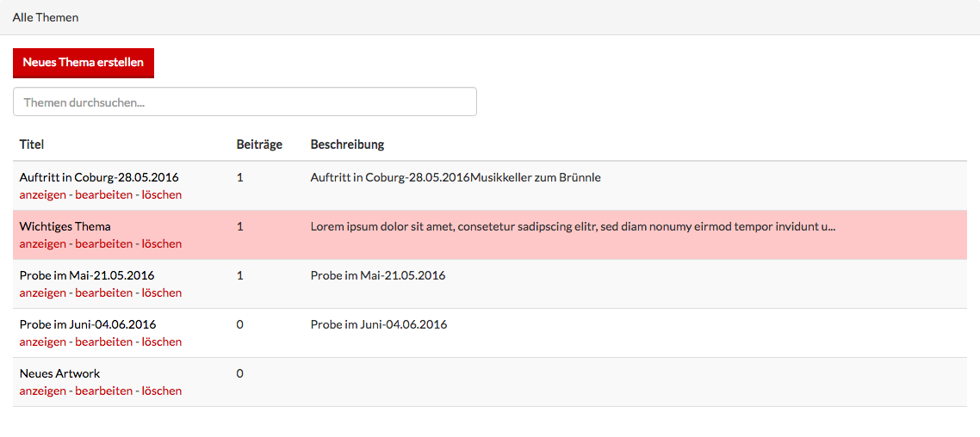980x437 pixels.
Task: Delete Auftritt in Coburg topic via löschen
Action: click(162, 194)
